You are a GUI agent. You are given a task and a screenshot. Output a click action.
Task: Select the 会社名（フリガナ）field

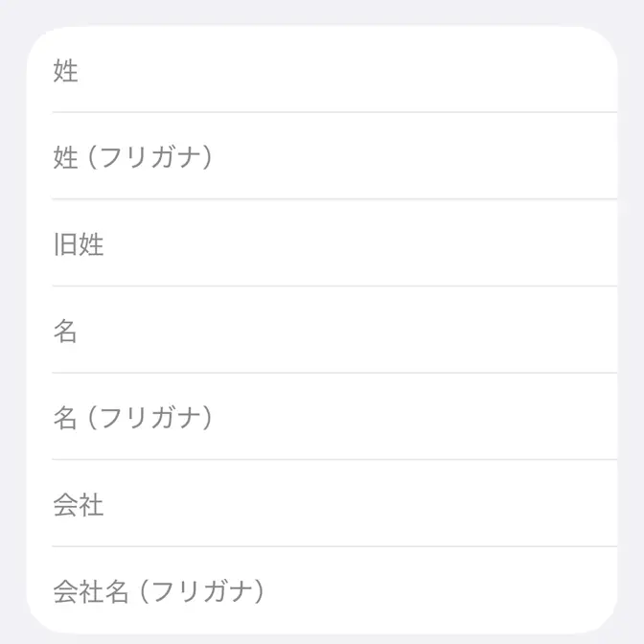pyautogui.click(x=326, y=590)
